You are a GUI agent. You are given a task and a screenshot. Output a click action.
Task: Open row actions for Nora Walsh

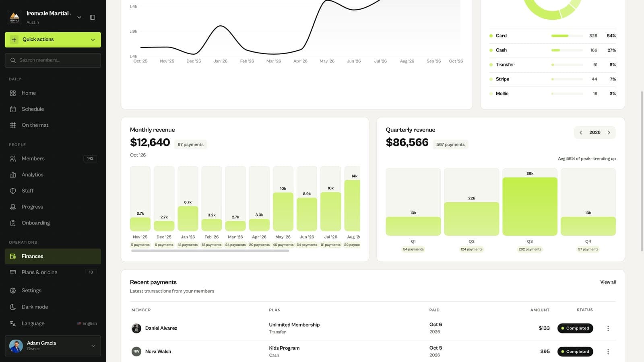[x=608, y=352]
